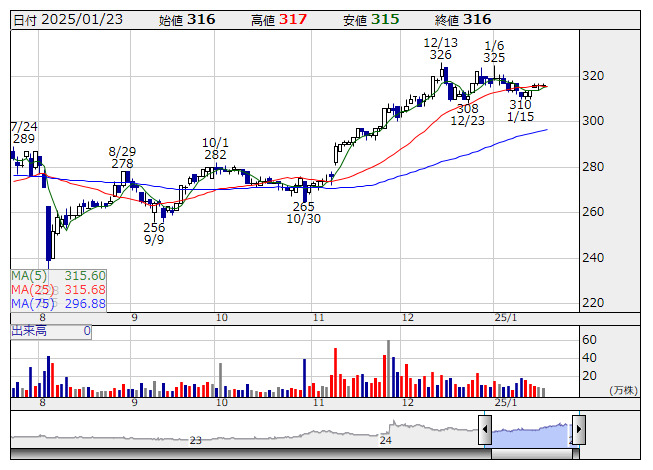Click the MA(75) legend label
653x470 pixels.
coord(32,303)
